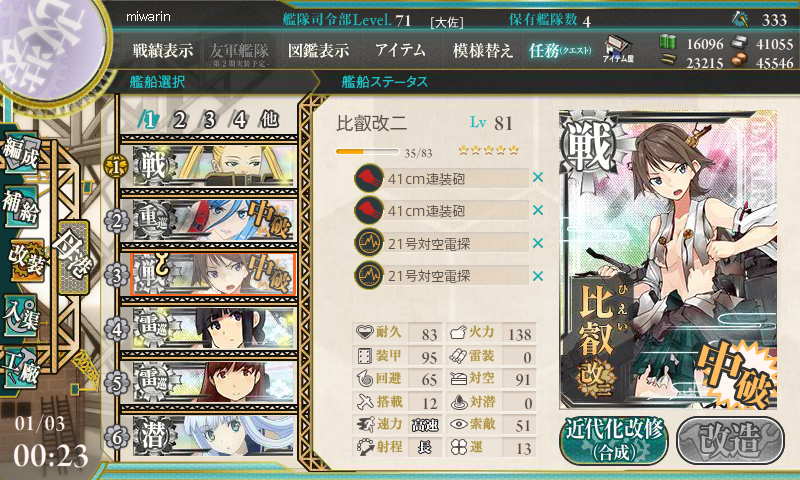Screen dimensions: 800x480
Task: Click the 母港 home port button
Action: (x=74, y=257)
